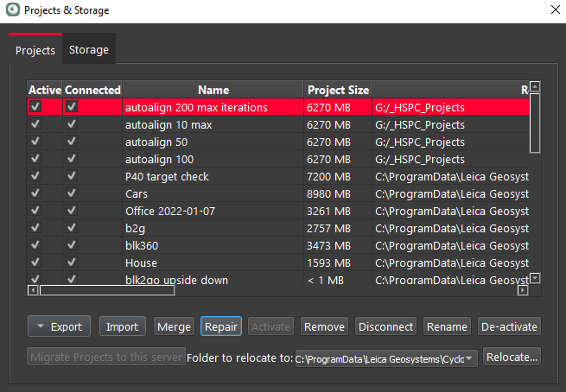Click the Repair button
Viewport: 566px width, 392px height.
220,326
